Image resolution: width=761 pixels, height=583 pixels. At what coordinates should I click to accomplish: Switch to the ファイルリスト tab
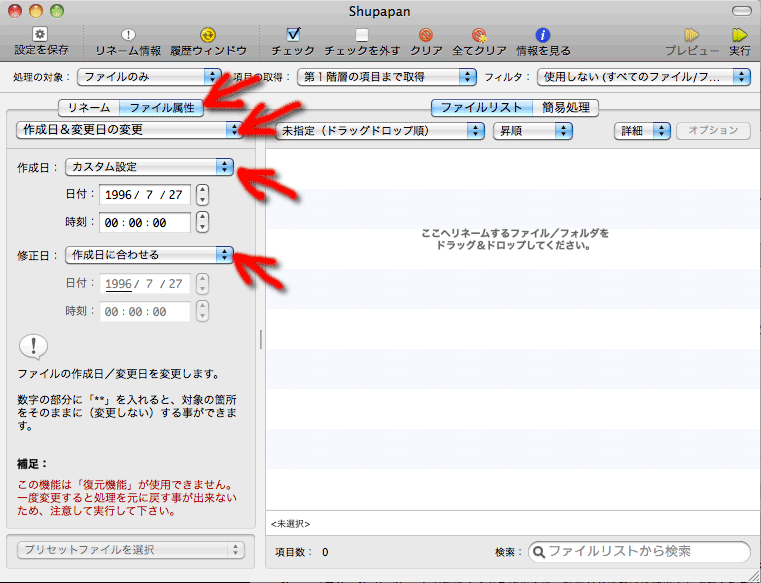(481, 107)
